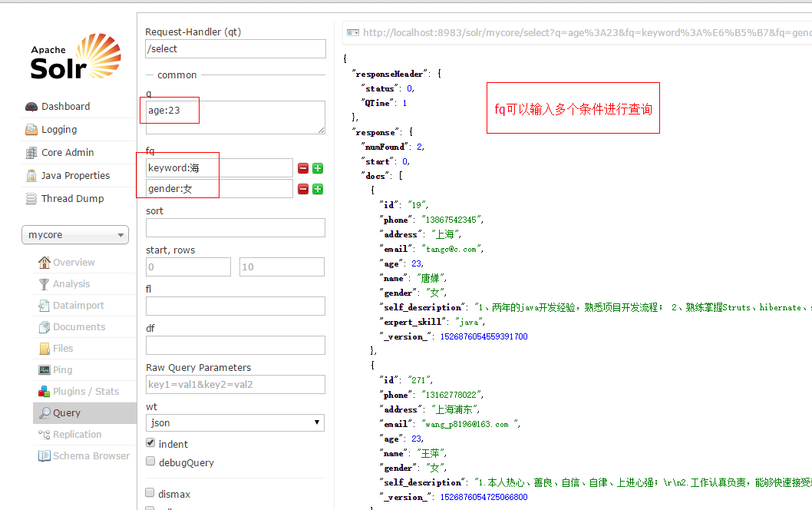This screenshot has width=812, height=510.
Task: Click the sort input field
Action: pos(236,227)
